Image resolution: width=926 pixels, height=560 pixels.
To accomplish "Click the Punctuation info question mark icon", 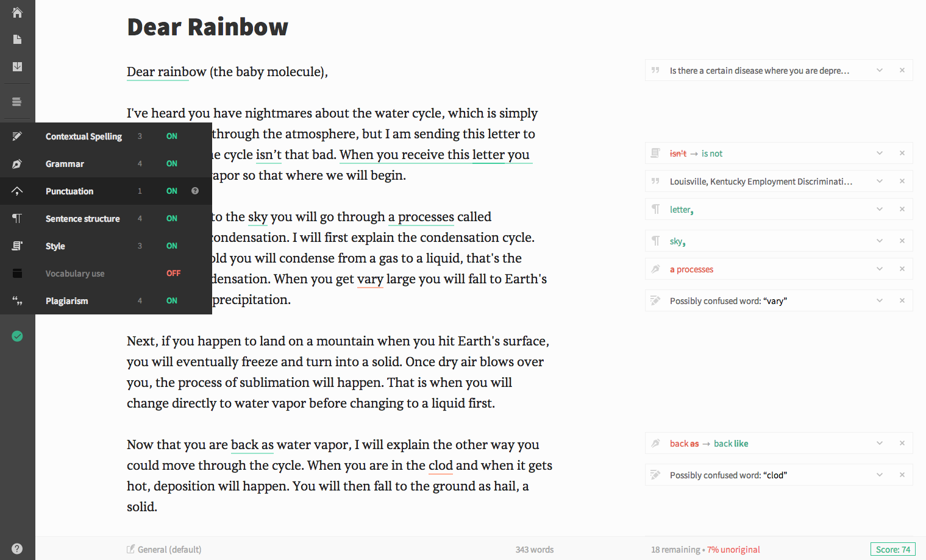I will click(x=195, y=191).
